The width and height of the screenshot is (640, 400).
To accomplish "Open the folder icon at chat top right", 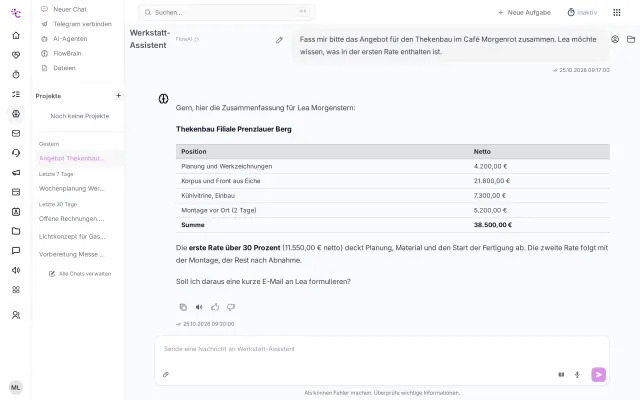I will [631, 39].
